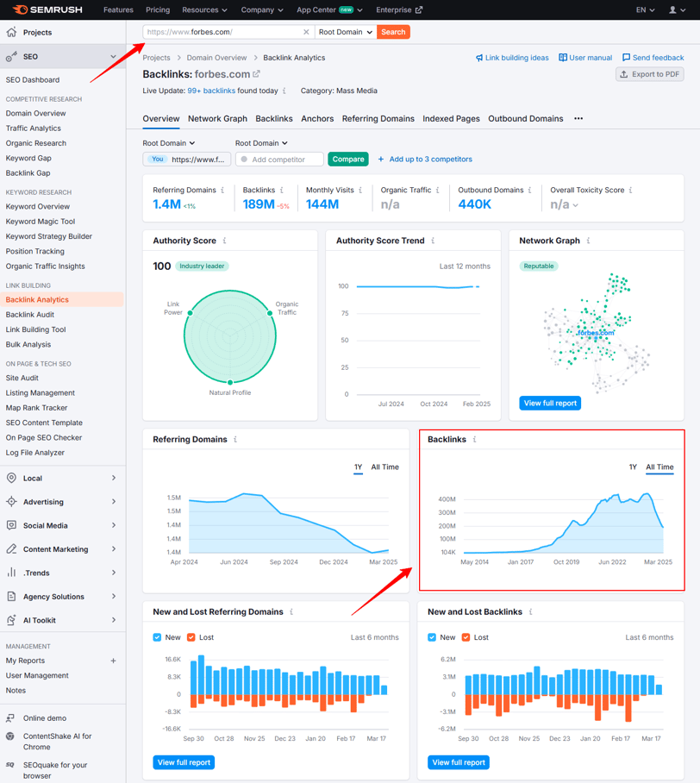Image resolution: width=700 pixels, height=783 pixels.
Task: Click Export to PDF button
Action: point(650,74)
